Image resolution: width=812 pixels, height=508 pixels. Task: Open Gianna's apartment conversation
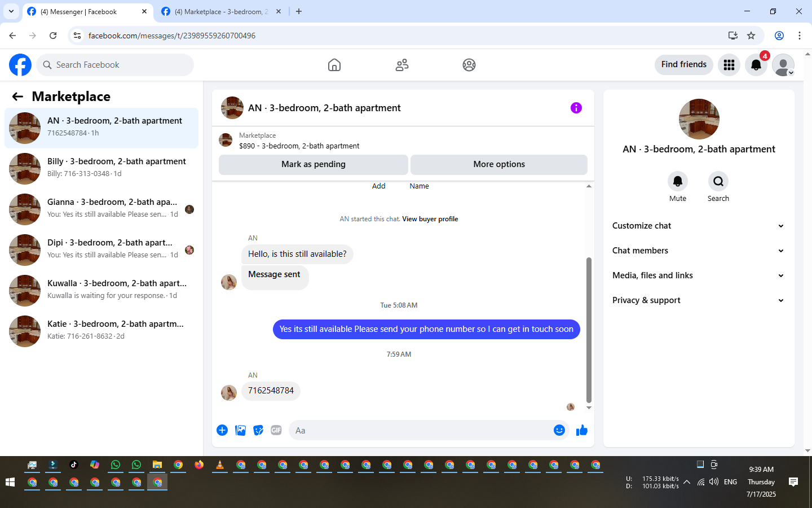101,209
